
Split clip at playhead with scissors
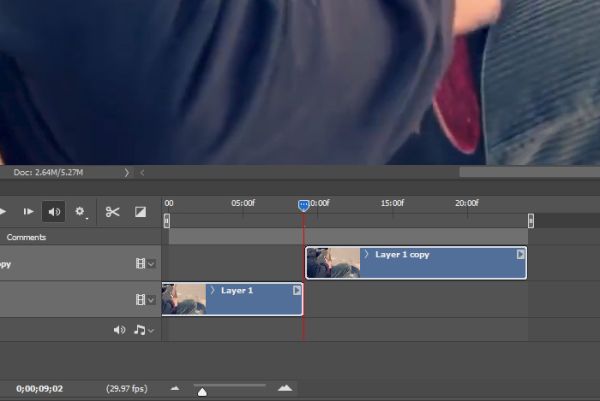pyautogui.click(x=112, y=212)
